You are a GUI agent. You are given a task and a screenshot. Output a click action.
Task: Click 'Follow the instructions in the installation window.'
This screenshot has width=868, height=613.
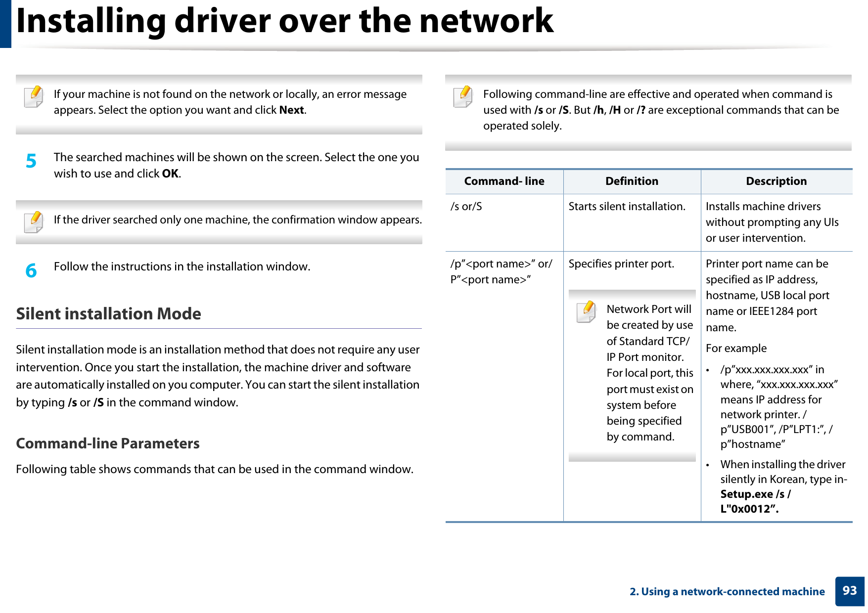point(182,267)
